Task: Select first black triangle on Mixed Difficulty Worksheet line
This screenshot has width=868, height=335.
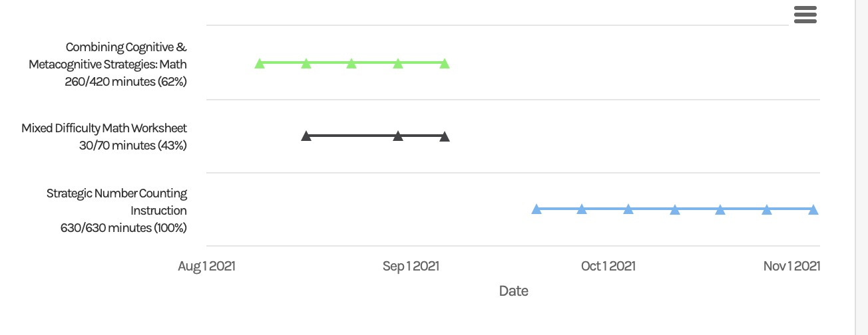Action: click(x=306, y=136)
